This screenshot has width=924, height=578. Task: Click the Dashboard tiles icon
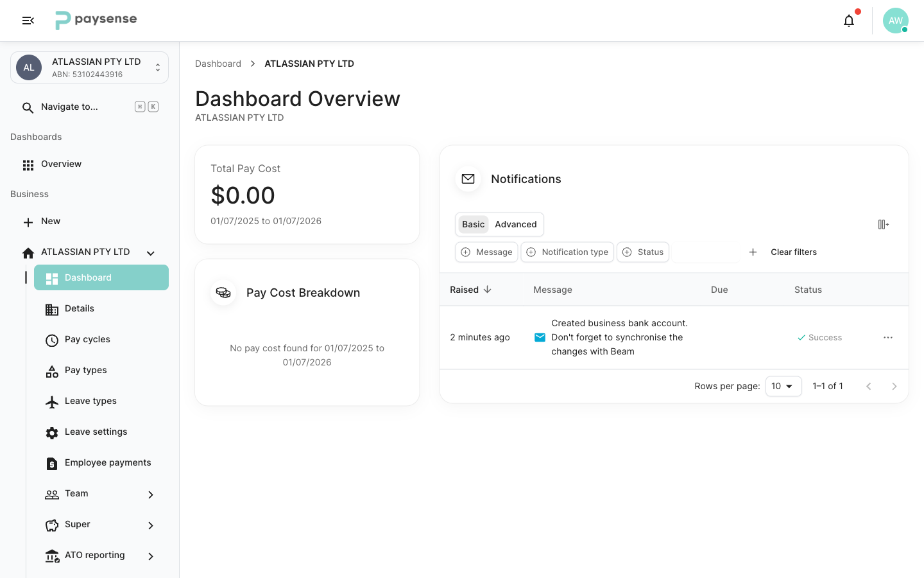coord(52,279)
